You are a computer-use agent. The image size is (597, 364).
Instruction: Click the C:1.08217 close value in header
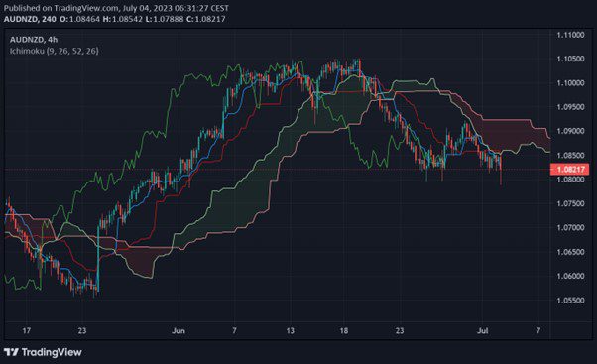click(x=206, y=19)
